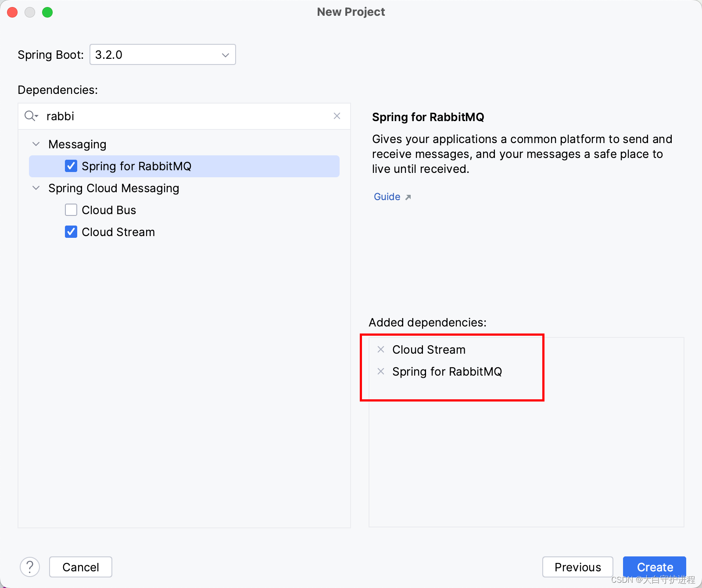Click the Create button

[655, 567]
